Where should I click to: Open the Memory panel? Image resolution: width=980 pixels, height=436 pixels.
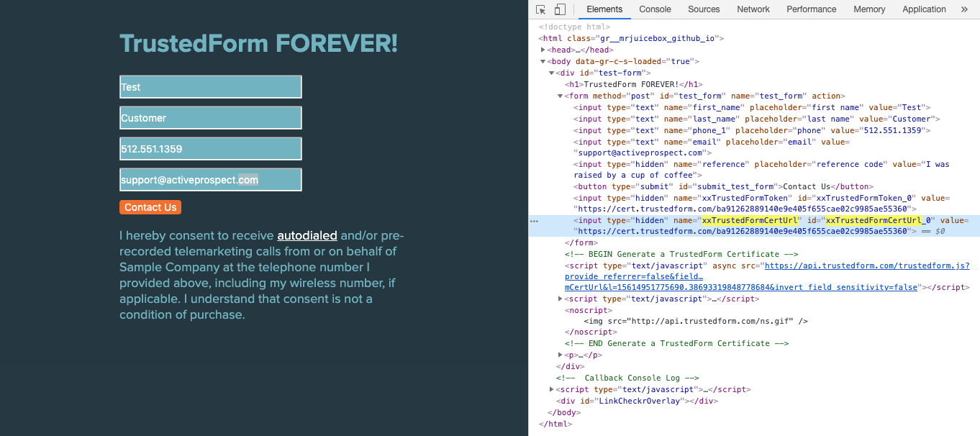coord(869,9)
